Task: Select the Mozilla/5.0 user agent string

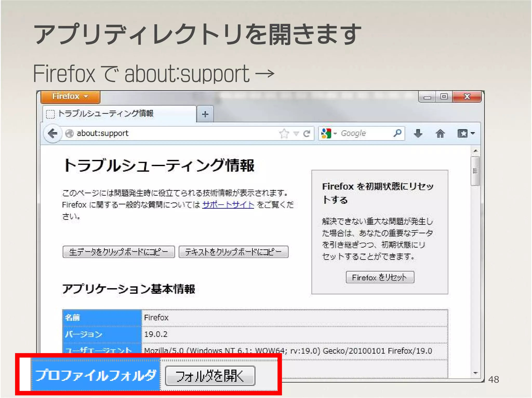Action: [x=288, y=351]
